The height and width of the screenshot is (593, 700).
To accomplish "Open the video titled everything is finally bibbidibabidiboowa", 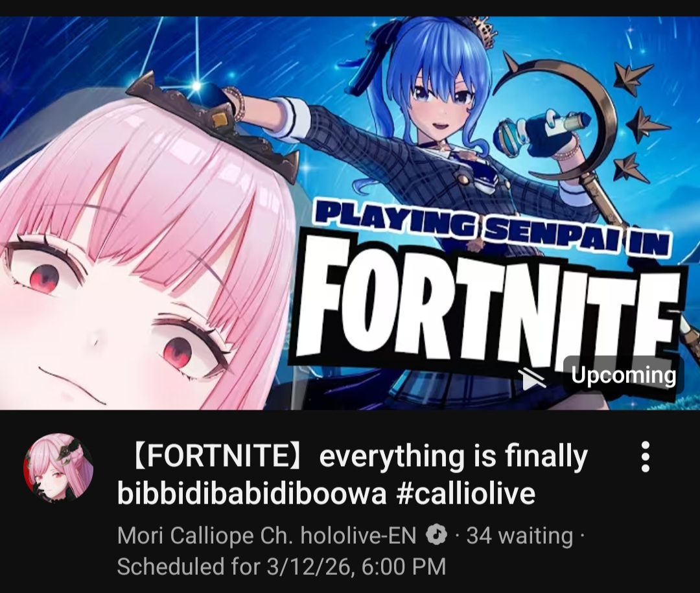I will click(353, 474).
